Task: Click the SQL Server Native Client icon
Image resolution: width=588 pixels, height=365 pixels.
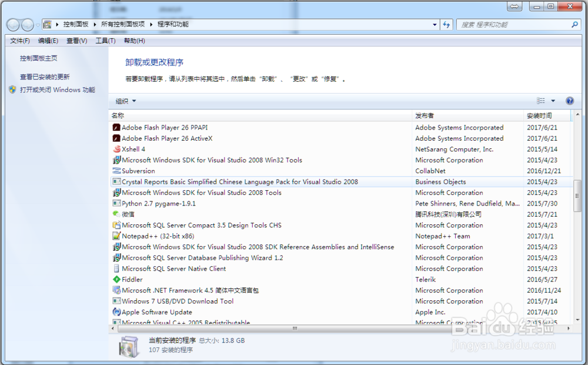Action: click(116, 269)
